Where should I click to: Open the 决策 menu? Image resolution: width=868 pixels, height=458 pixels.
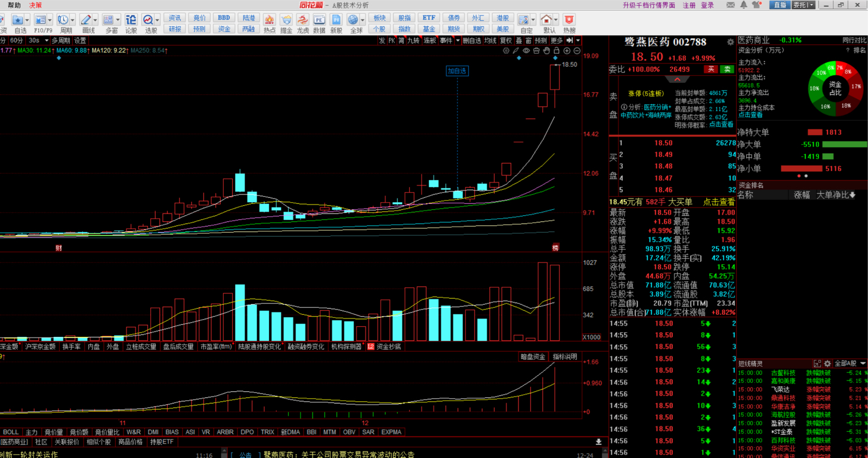pyautogui.click(x=36, y=5)
